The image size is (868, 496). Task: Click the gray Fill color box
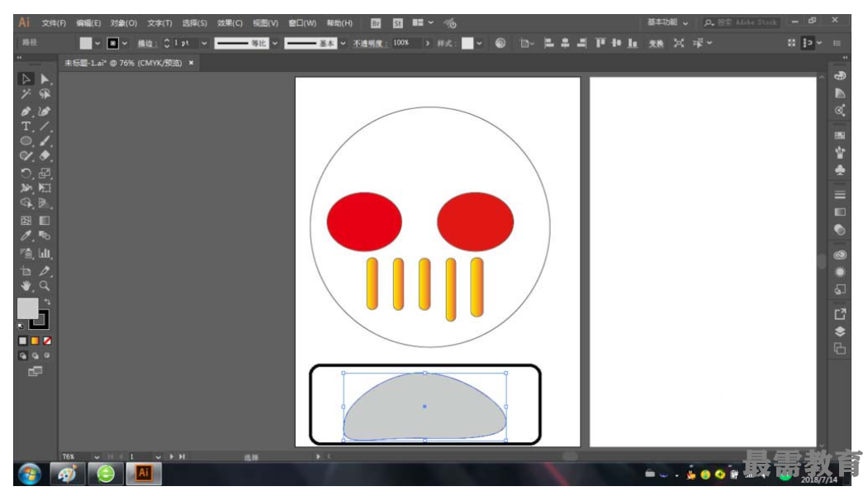point(27,308)
